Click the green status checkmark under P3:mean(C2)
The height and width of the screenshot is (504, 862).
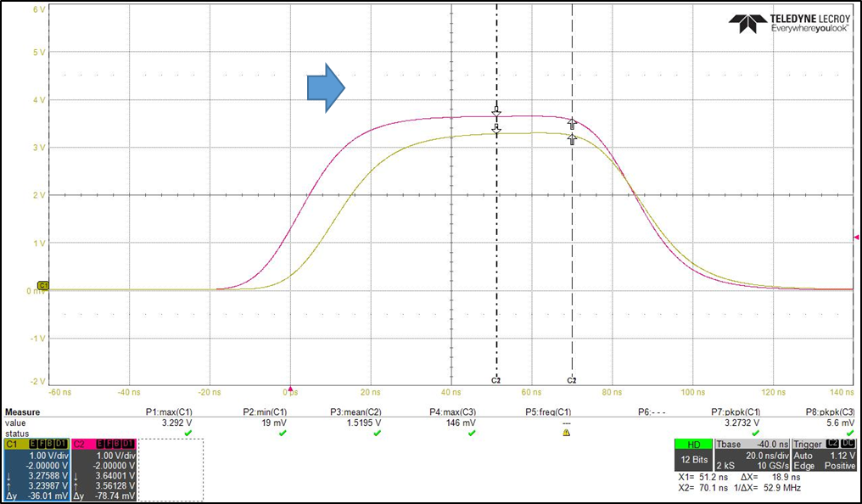click(377, 433)
